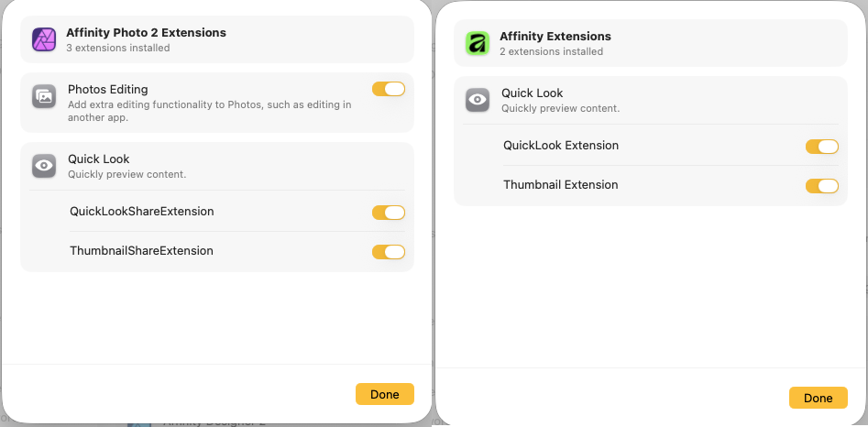Click the '3 extensions installed' subtitle

tap(118, 49)
